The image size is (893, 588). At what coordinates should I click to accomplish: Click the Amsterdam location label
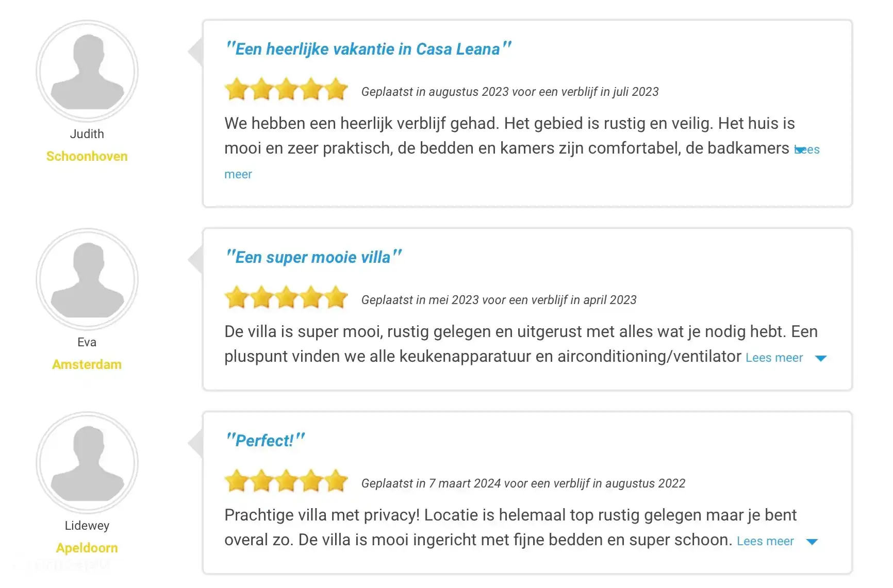pos(87,364)
